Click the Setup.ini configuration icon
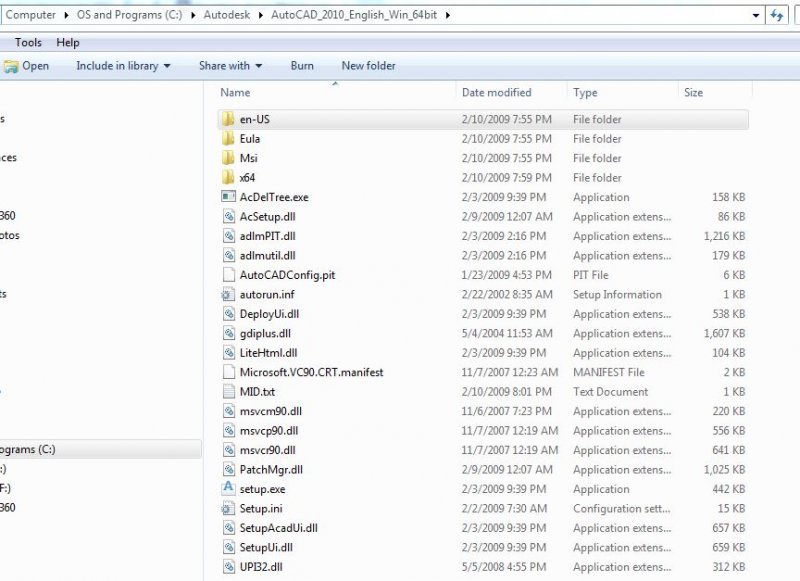800x581 pixels. coord(228,508)
